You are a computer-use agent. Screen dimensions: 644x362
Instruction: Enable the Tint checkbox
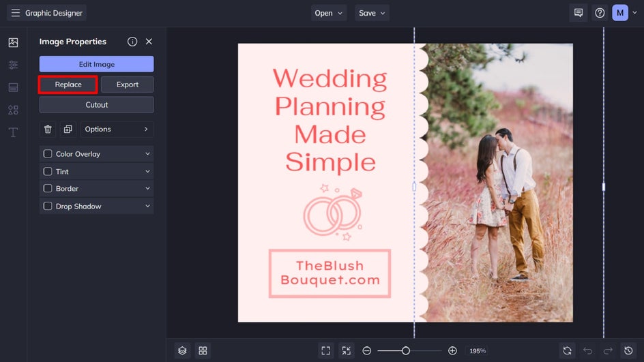tap(48, 171)
